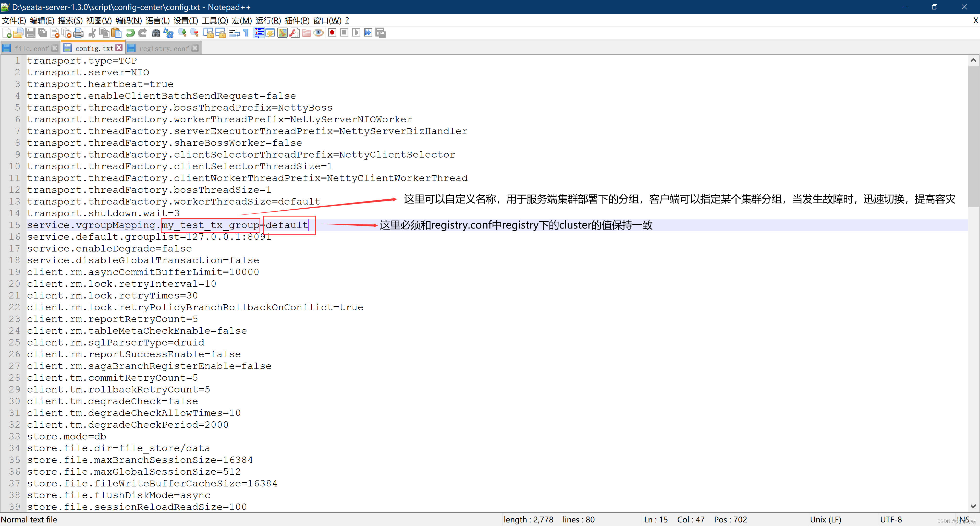The image size is (980, 526).
Task: Toggle the indent guide icon
Action: 259,33
